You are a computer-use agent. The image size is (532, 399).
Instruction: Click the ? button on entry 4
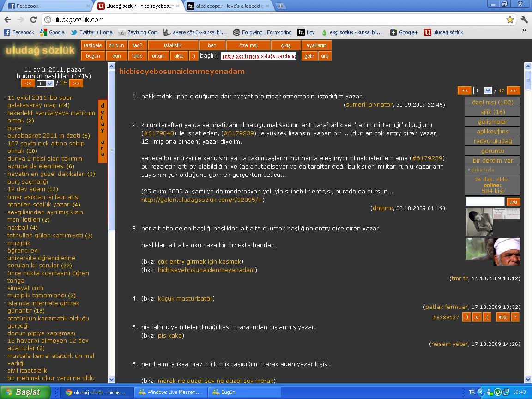[515, 317]
